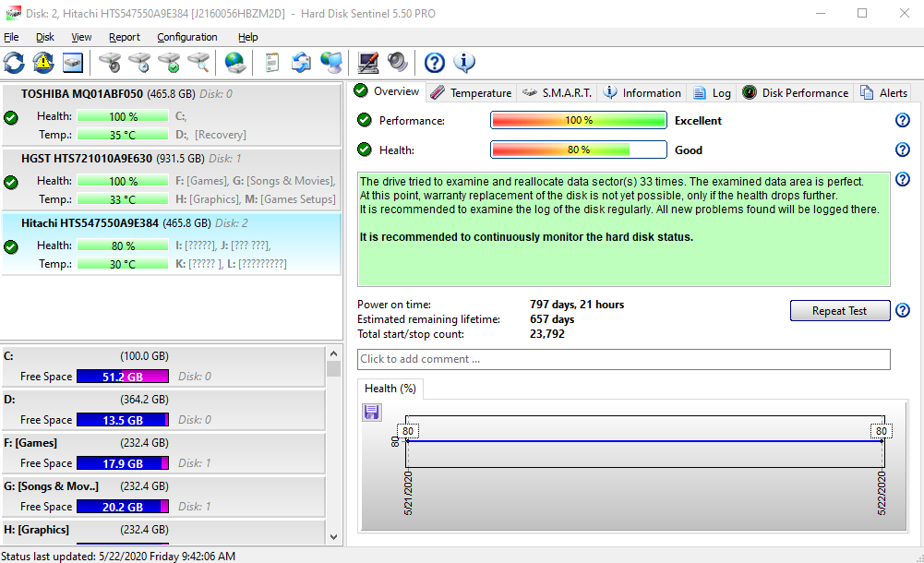Select the Health (%) graph tab
This screenshot has width=924, height=563.
pyautogui.click(x=390, y=389)
